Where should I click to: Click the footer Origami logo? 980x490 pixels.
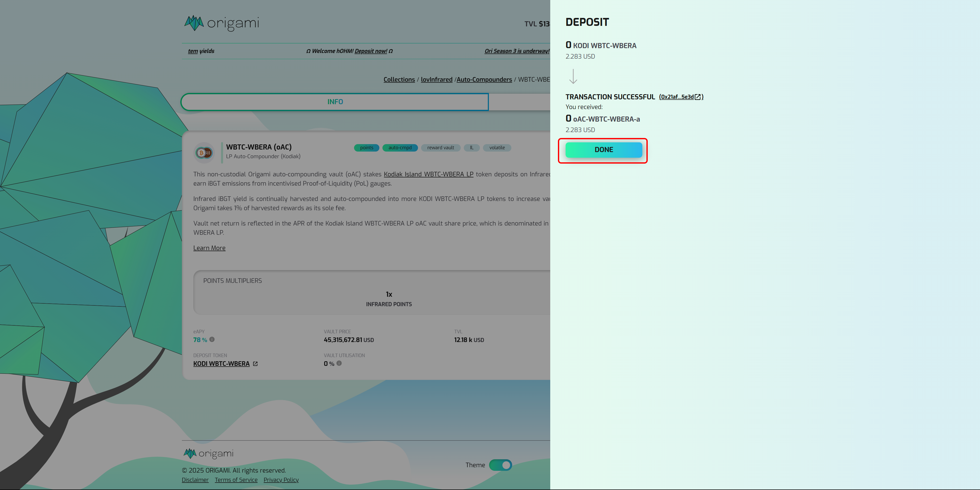[208, 453]
